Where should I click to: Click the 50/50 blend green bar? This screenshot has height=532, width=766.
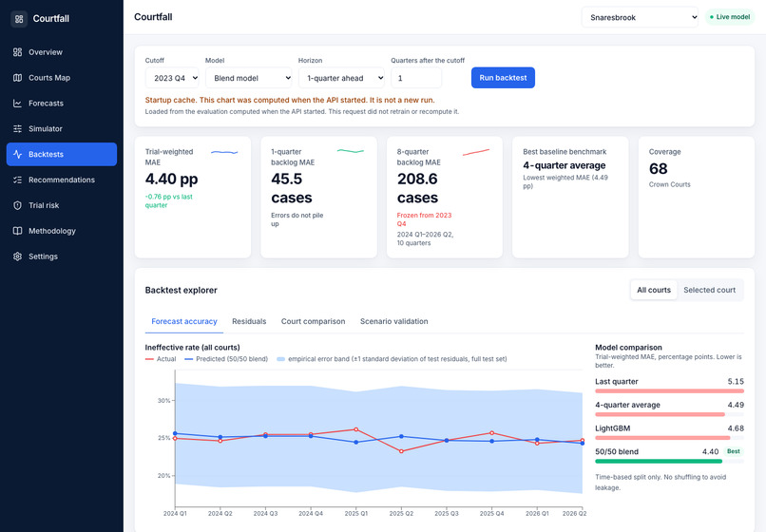(x=659, y=461)
